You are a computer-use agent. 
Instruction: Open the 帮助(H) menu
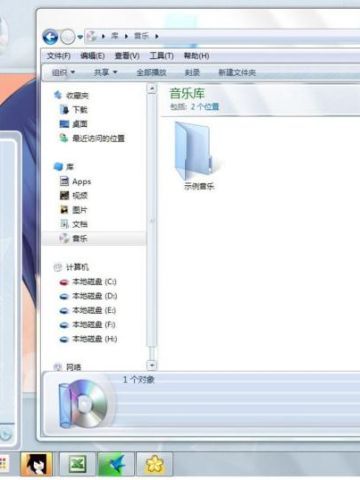[196, 56]
